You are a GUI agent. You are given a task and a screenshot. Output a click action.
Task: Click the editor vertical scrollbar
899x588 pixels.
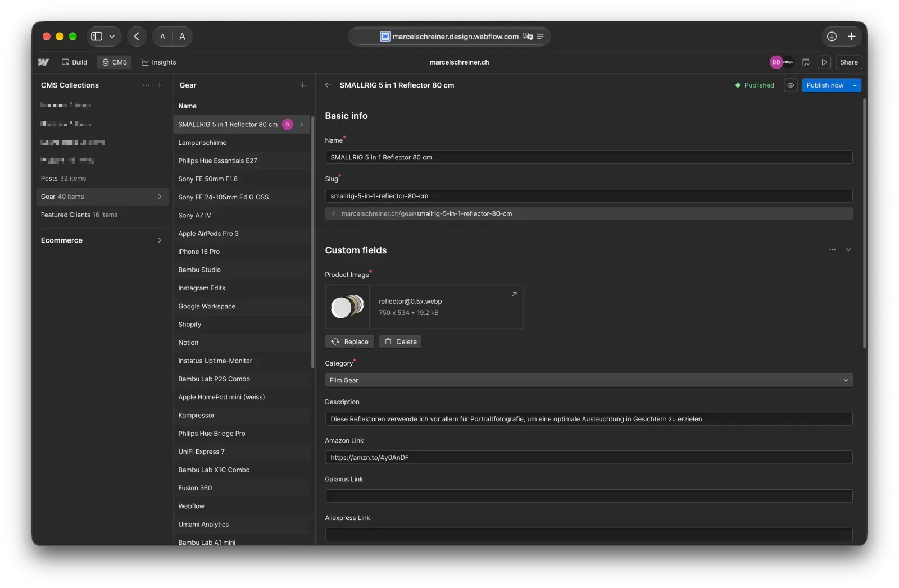[864, 224]
